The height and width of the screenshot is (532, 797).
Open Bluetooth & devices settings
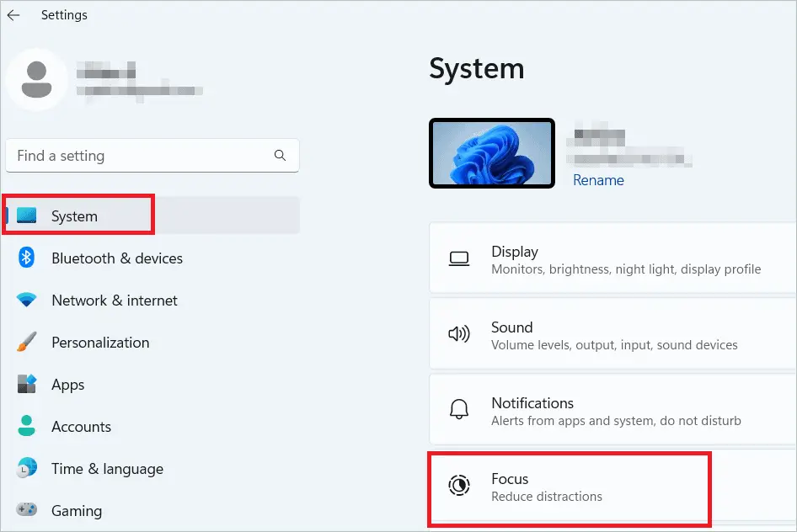pyautogui.click(x=152, y=258)
